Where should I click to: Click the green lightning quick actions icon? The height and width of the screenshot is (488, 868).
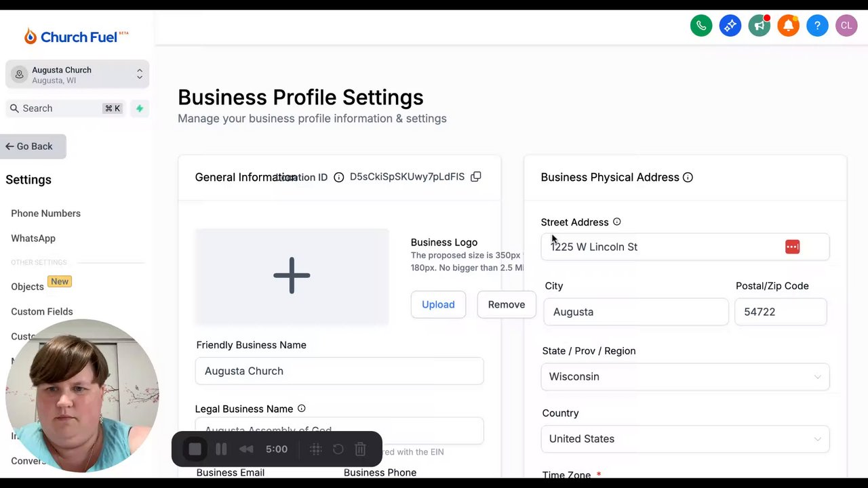tap(140, 108)
